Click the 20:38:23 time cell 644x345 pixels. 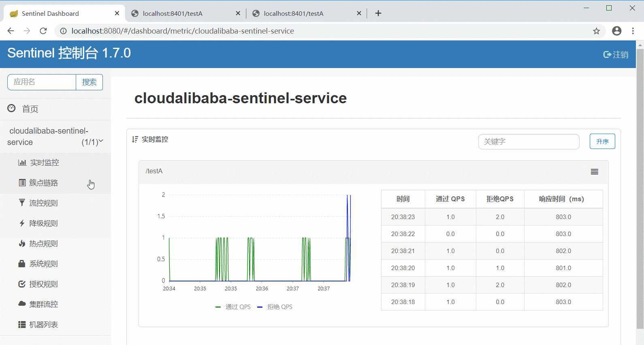pos(403,217)
